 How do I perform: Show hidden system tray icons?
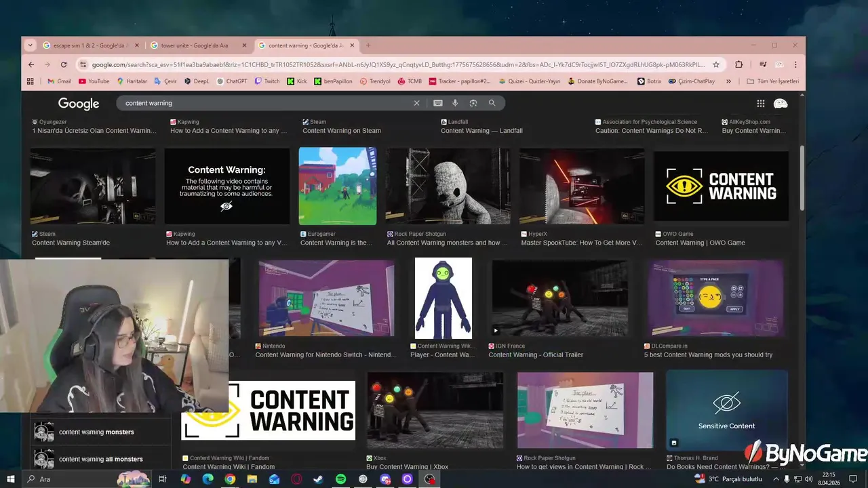pyautogui.click(x=776, y=479)
